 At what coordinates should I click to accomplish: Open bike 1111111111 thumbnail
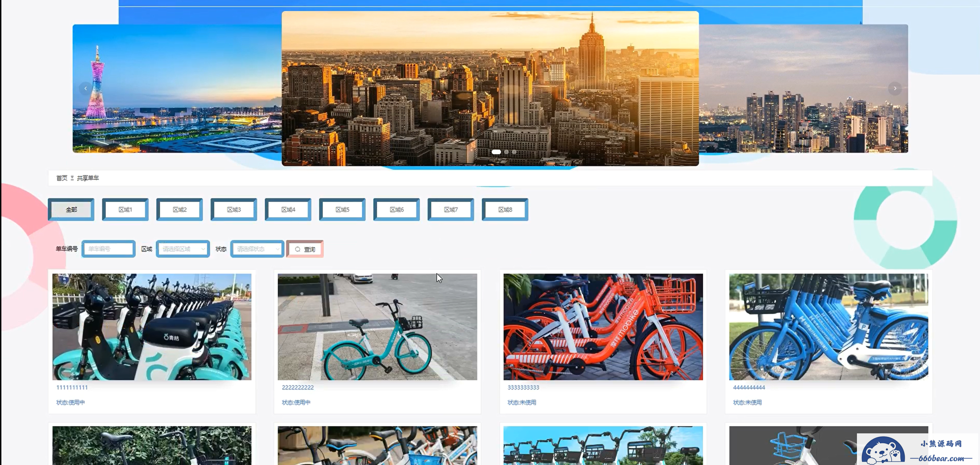(152, 327)
